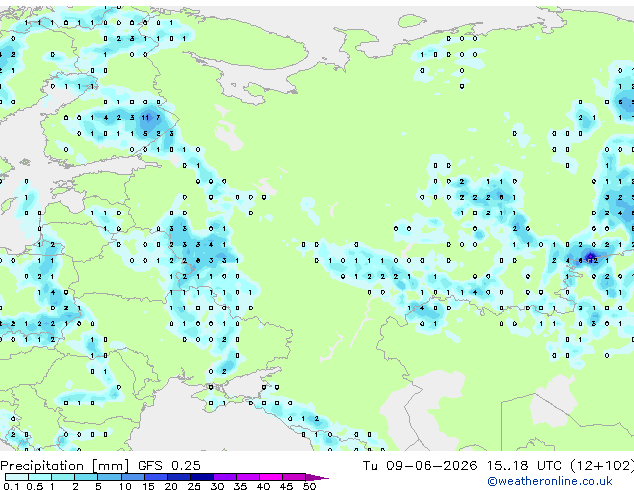
Task: Click the '0.1' legend scale label
Action: tap(11, 486)
